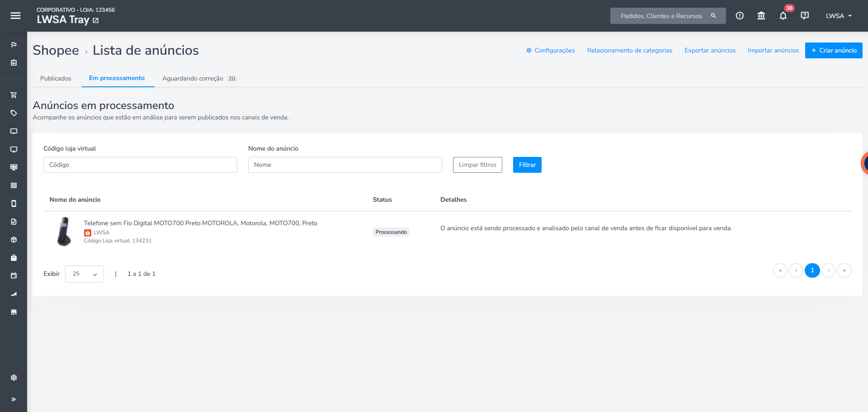Click the magnifier search icon
The image size is (868, 412).
(713, 16)
